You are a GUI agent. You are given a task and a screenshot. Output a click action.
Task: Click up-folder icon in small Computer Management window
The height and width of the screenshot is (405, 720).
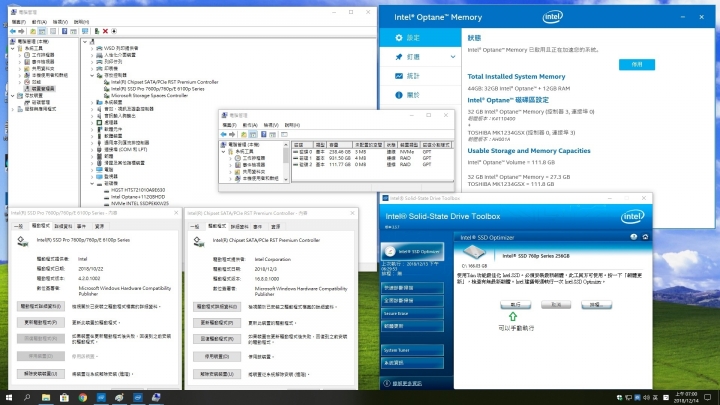pyautogui.click(x=243, y=135)
